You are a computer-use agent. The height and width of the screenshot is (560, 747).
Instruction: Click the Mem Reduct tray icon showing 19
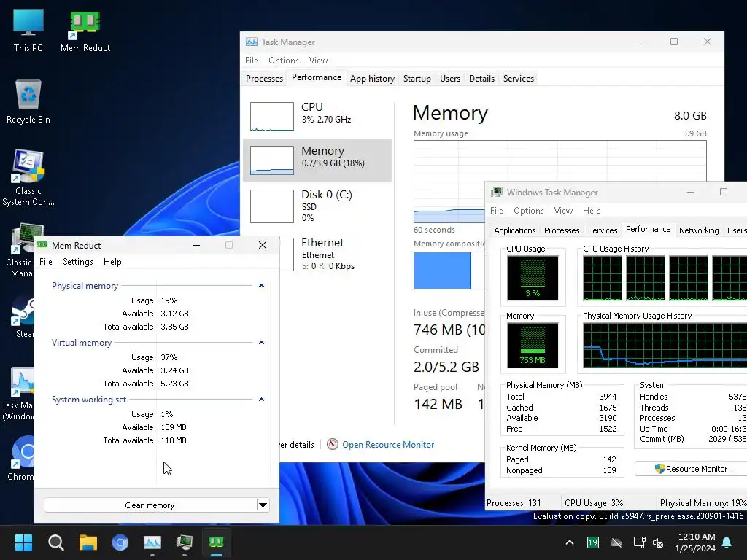[x=592, y=542]
